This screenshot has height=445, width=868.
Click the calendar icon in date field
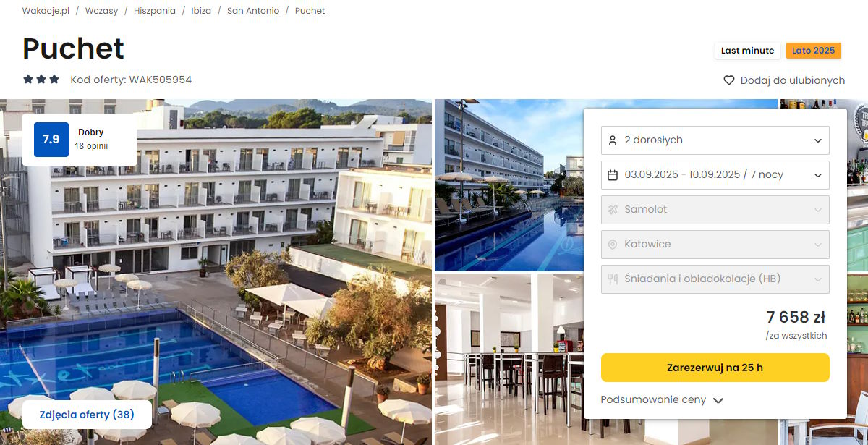pyautogui.click(x=613, y=175)
